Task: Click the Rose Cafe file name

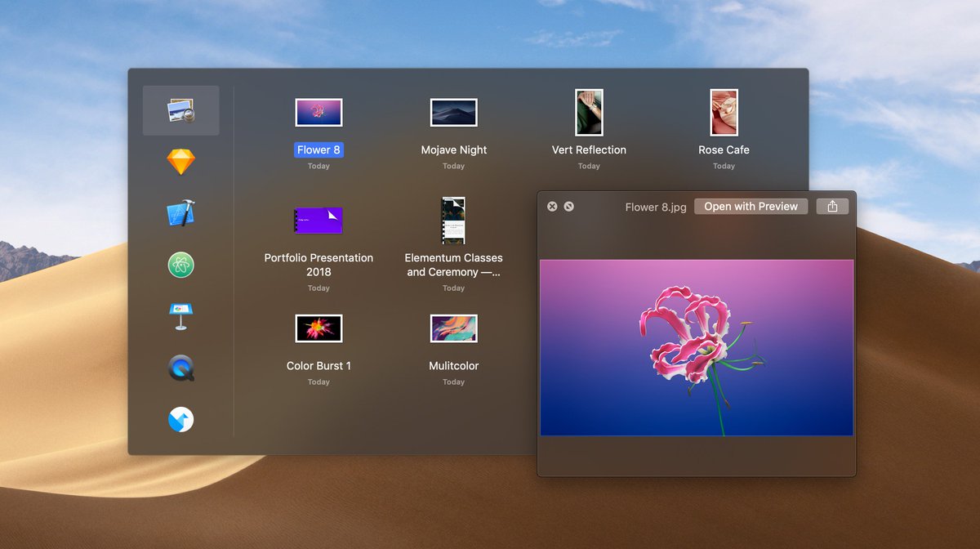Action: (x=724, y=150)
